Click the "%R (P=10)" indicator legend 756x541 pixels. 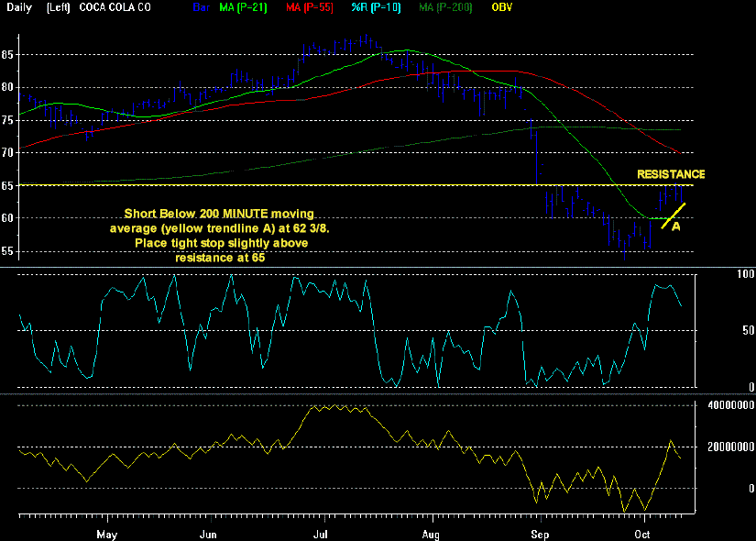(376, 7)
